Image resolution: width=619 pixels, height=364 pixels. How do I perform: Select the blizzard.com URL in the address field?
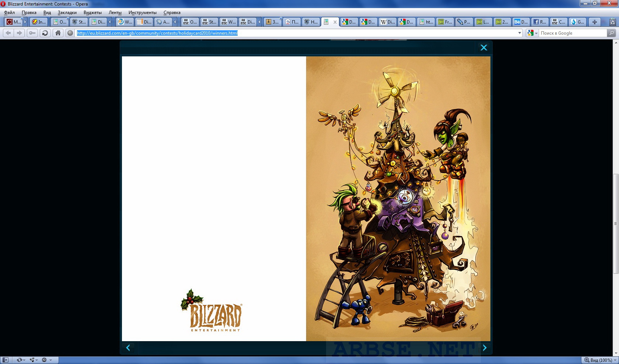[x=157, y=33]
